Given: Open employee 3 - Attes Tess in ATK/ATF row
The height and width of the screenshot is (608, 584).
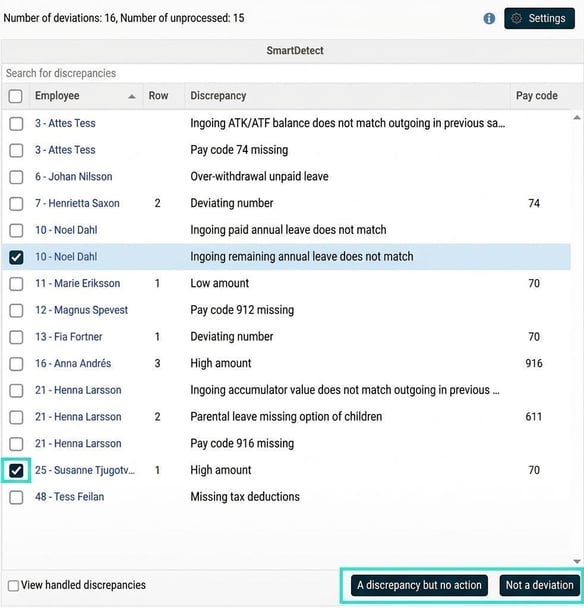Looking at the screenshot, I should 65,123.
